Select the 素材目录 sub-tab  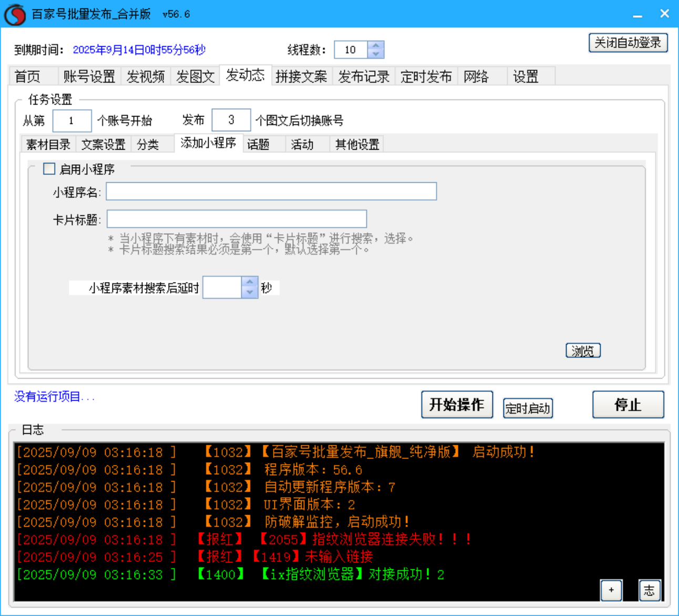(x=48, y=144)
